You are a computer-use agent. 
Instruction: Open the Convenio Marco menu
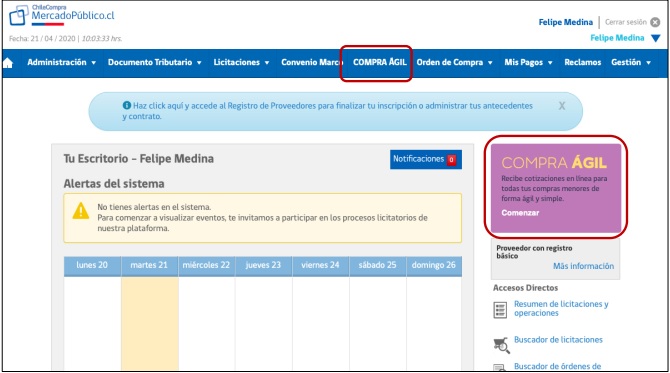point(311,62)
